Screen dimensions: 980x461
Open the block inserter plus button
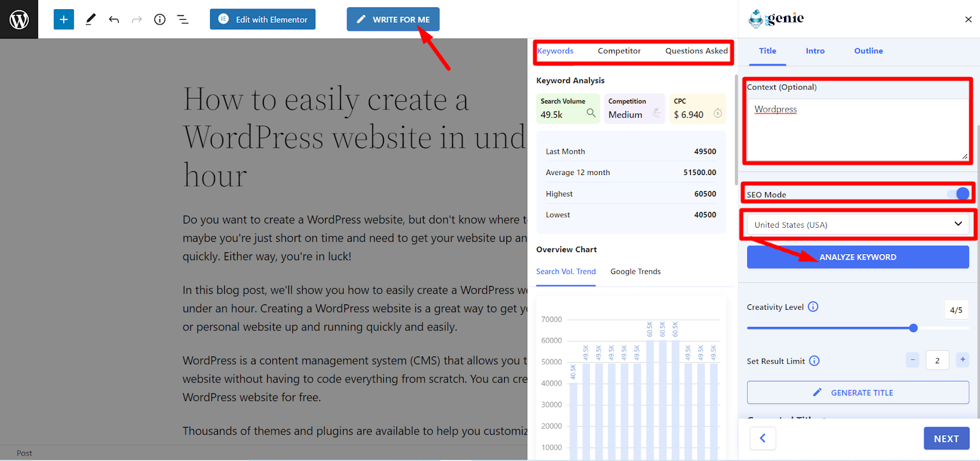64,20
